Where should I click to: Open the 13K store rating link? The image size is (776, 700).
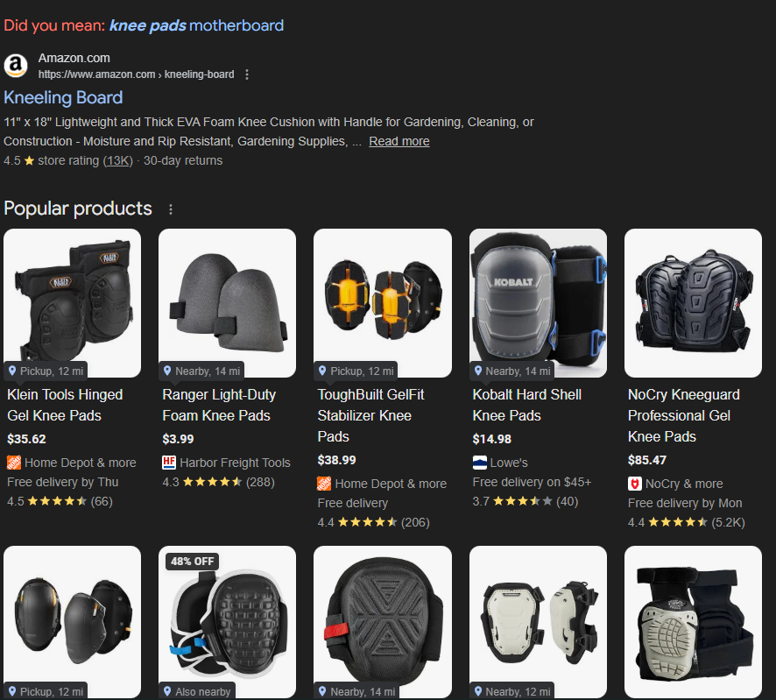click(x=117, y=161)
